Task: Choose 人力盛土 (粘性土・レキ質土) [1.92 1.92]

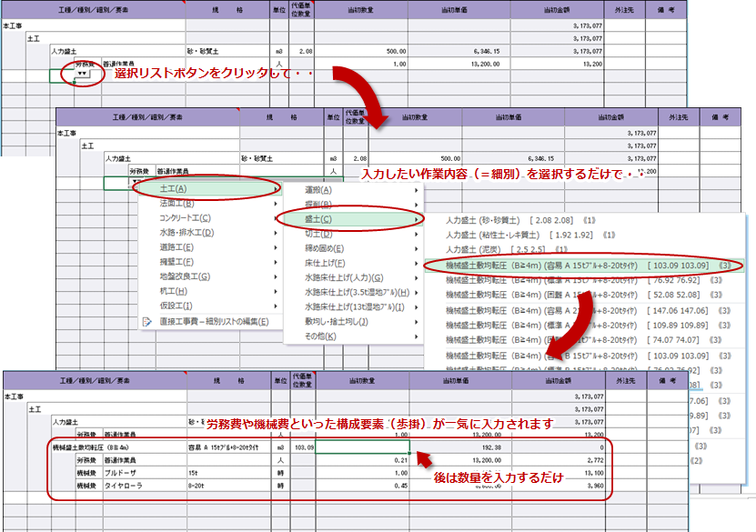Action: 530,236
